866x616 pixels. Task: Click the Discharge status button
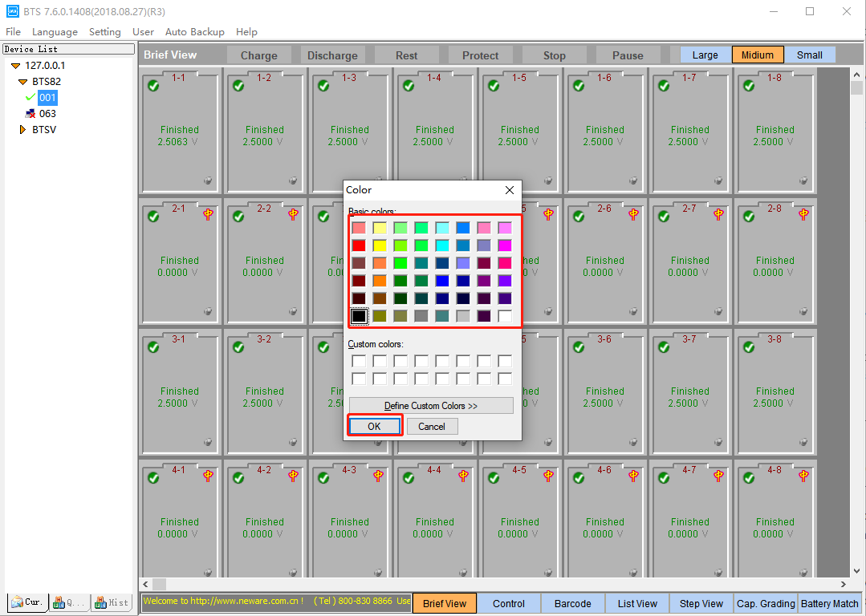[x=332, y=55]
